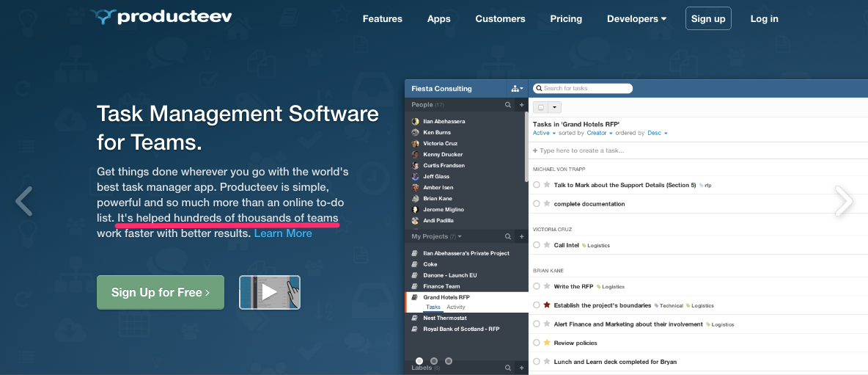Click the Nest Thermostat project icon
This screenshot has width=868, height=375.
click(414, 318)
